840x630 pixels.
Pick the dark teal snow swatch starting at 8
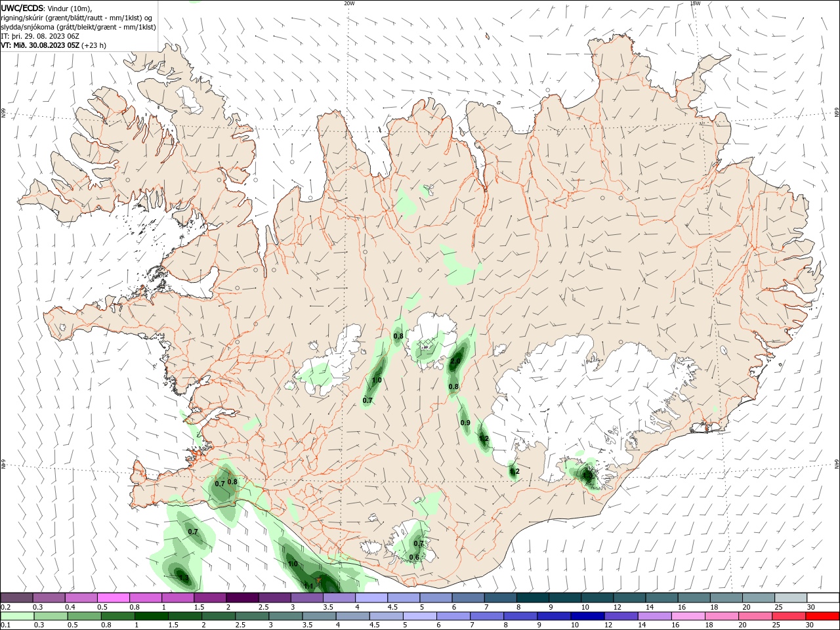[533, 597]
